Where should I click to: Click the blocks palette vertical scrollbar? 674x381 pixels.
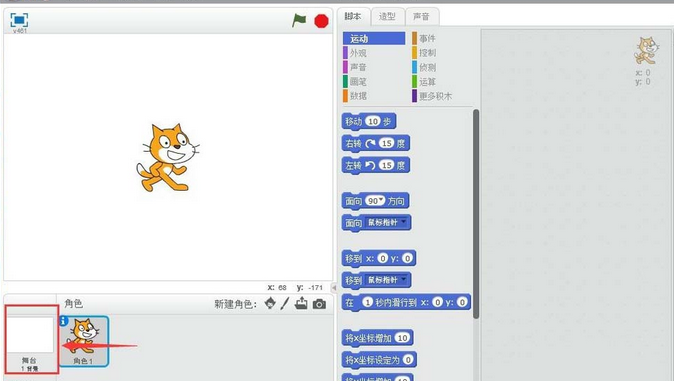(476, 214)
